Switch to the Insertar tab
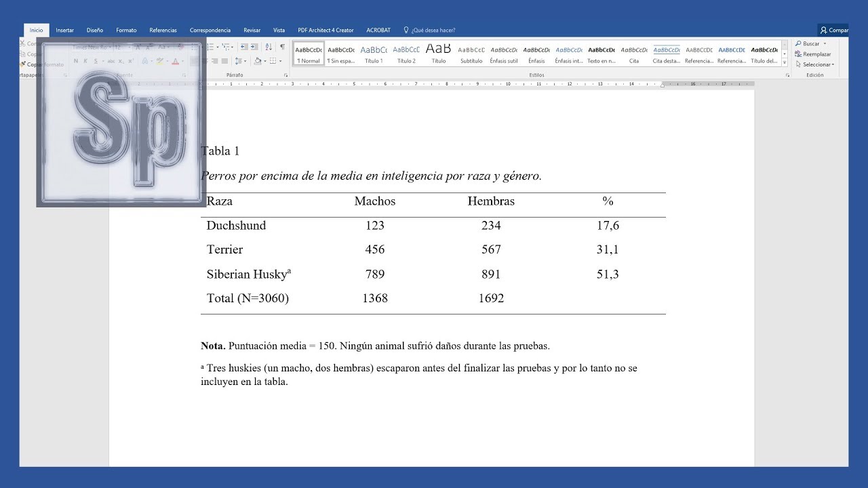868x488 pixels. [x=65, y=30]
